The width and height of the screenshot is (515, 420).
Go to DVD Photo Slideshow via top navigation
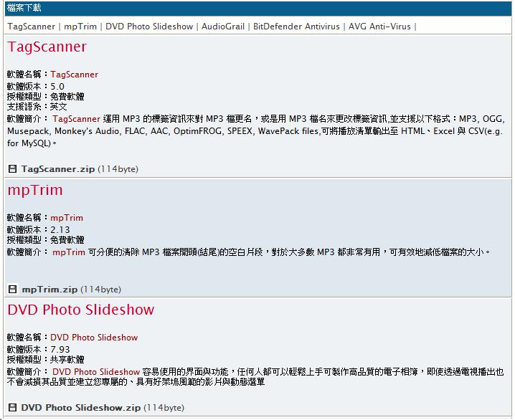[x=149, y=27]
